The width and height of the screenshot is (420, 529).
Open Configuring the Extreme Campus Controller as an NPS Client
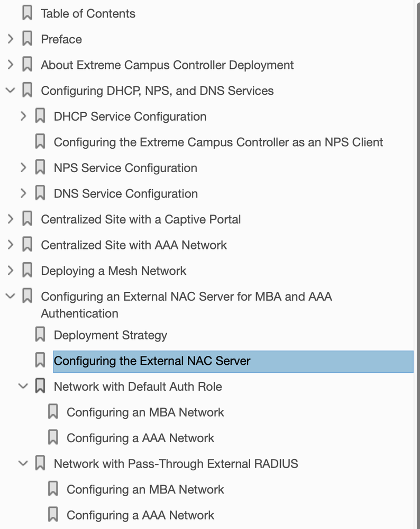[218, 142]
